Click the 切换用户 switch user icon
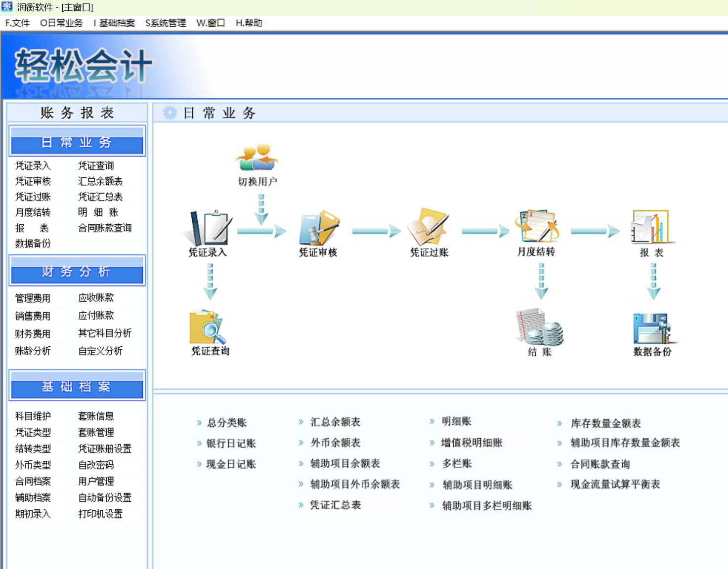728x569 pixels. (x=257, y=158)
